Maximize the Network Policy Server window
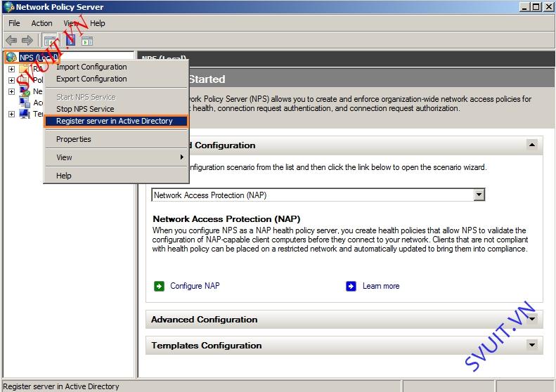The image size is (556, 392). [x=536, y=7]
